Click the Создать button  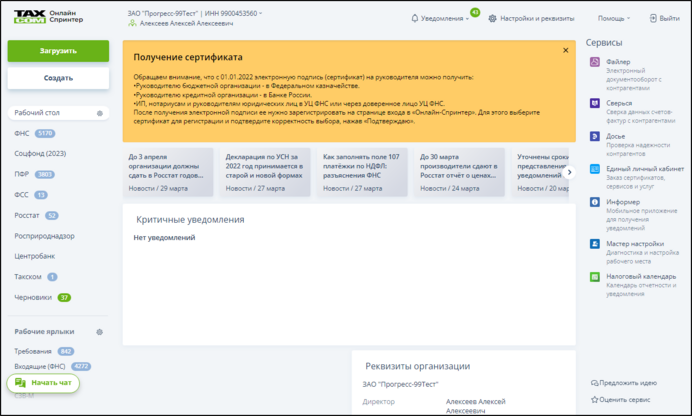[58, 78]
